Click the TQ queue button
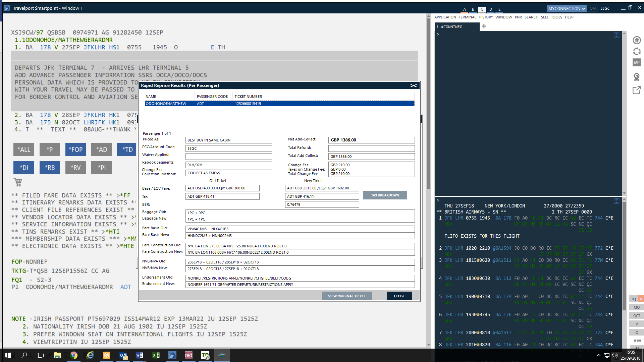Image resolution: width=644 pixels, height=362 pixels. [633, 299]
